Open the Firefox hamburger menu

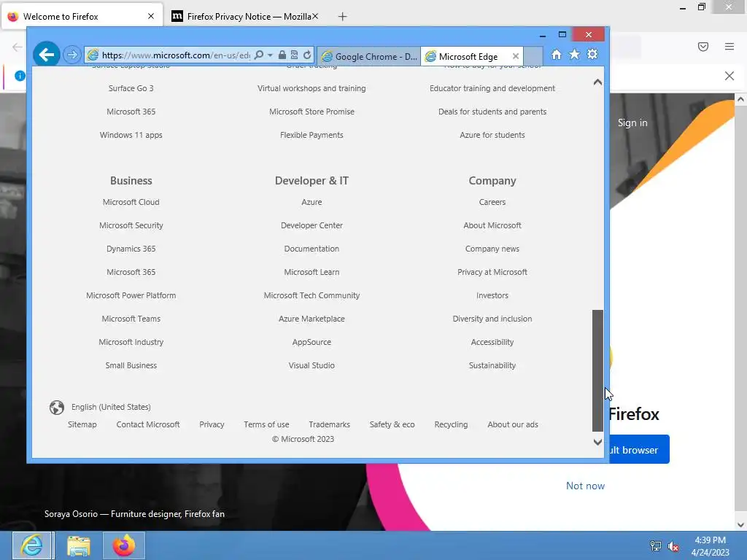point(729,47)
